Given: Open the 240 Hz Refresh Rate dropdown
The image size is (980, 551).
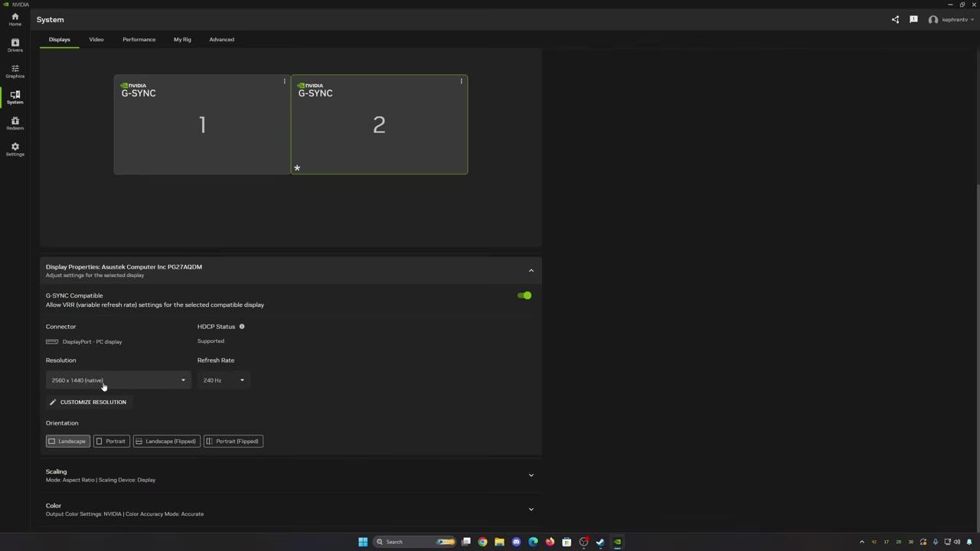Looking at the screenshot, I should (224, 380).
